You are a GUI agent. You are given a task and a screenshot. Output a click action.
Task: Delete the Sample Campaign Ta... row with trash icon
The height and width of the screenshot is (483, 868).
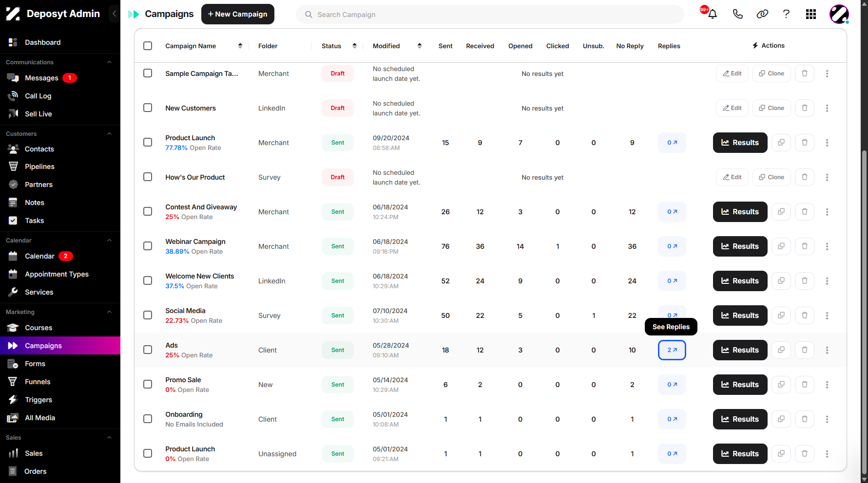(x=805, y=74)
